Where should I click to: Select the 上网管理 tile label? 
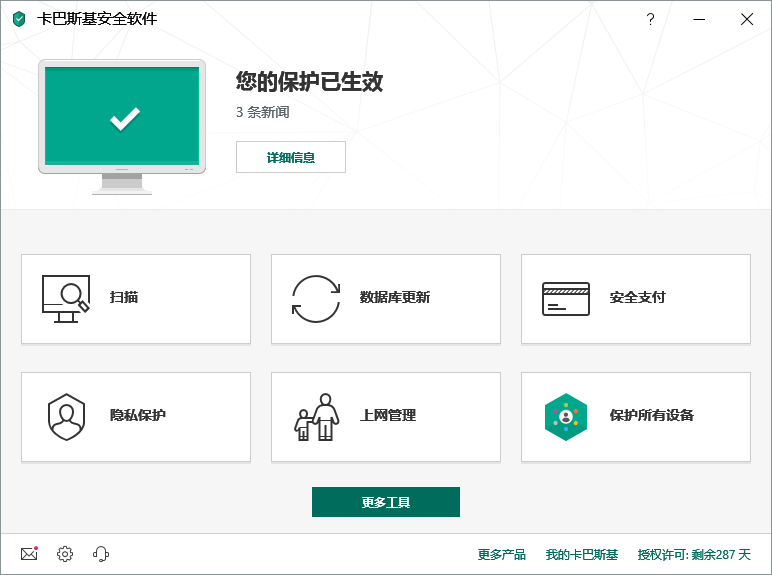[388, 416]
